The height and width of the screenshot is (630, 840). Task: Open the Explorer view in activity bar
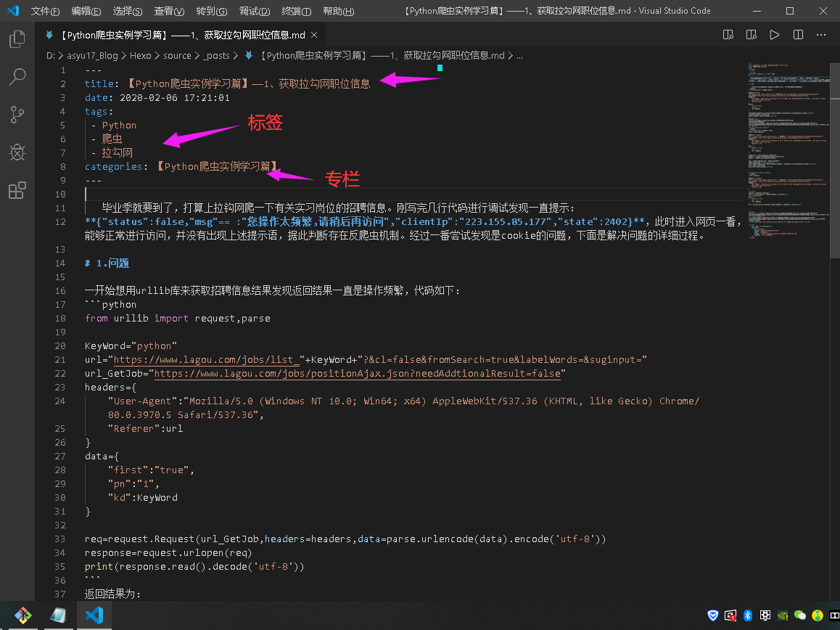pyautogui.click(x=17, y=39)
